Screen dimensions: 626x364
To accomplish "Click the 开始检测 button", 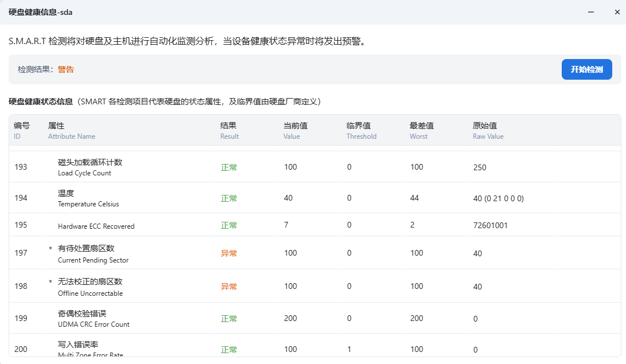I will click(x=586, y=69).
